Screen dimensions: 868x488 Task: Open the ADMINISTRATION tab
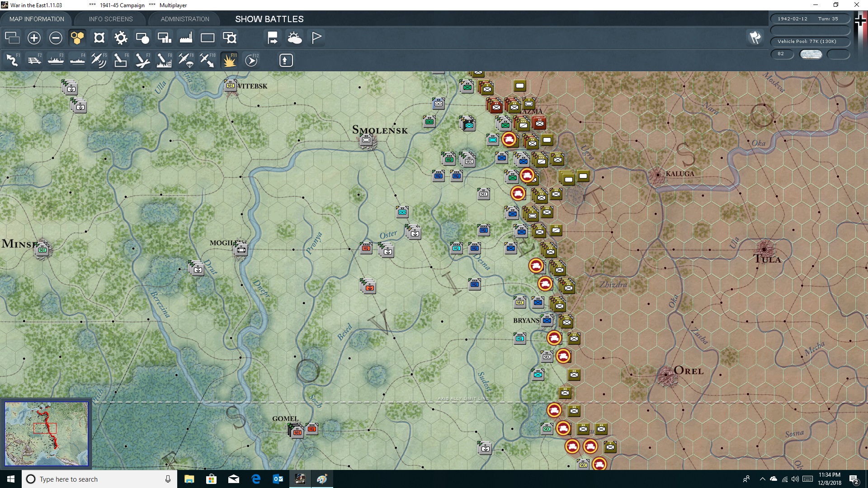tap(185, 19)
